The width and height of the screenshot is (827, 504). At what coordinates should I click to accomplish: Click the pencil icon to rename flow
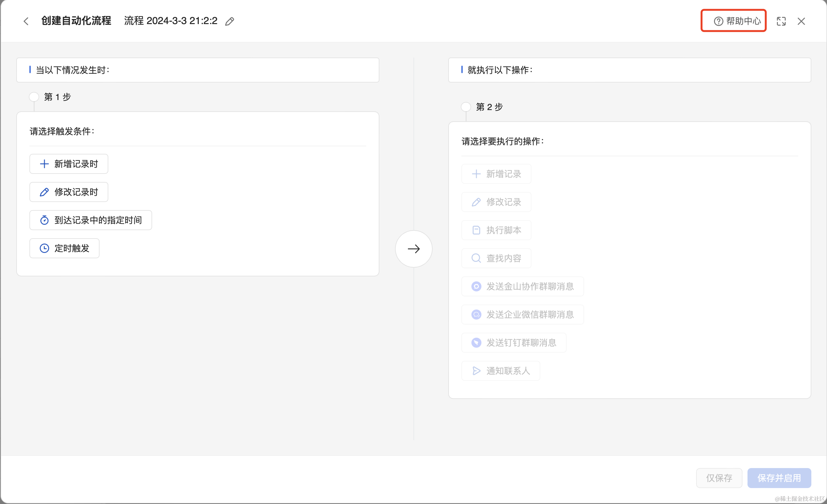[229, 22]
